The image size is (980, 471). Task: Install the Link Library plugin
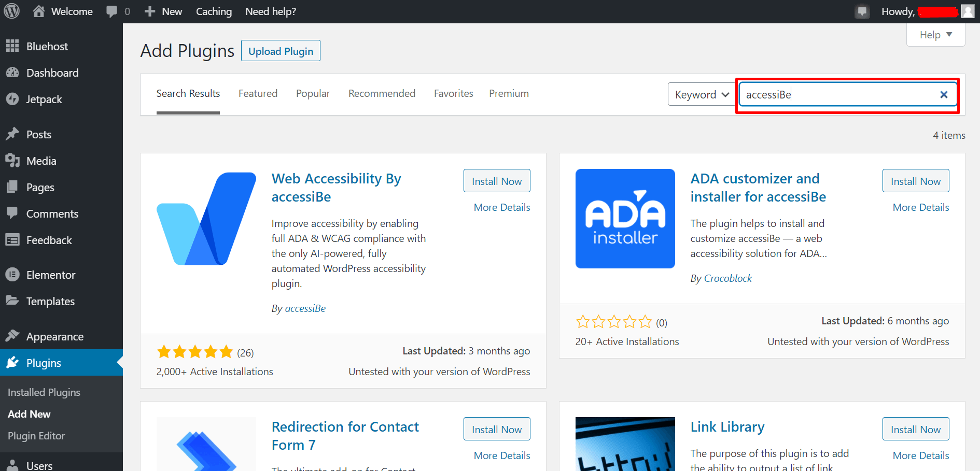(916, 429)
